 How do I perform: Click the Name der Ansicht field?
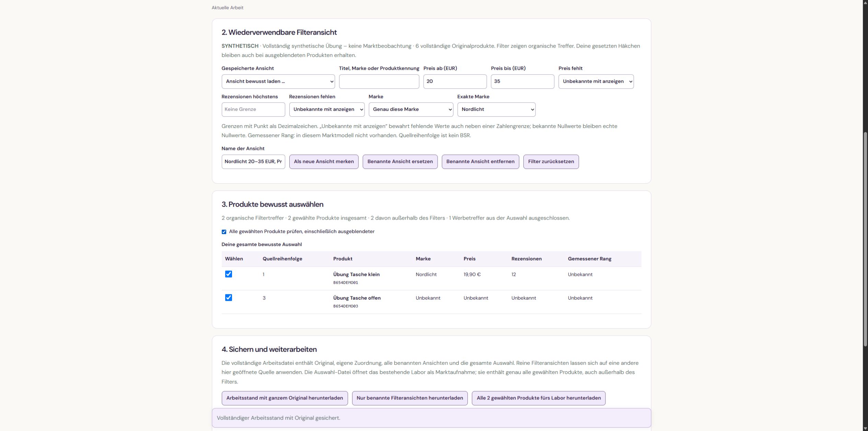pyautogui.click(x=253, y=162)
